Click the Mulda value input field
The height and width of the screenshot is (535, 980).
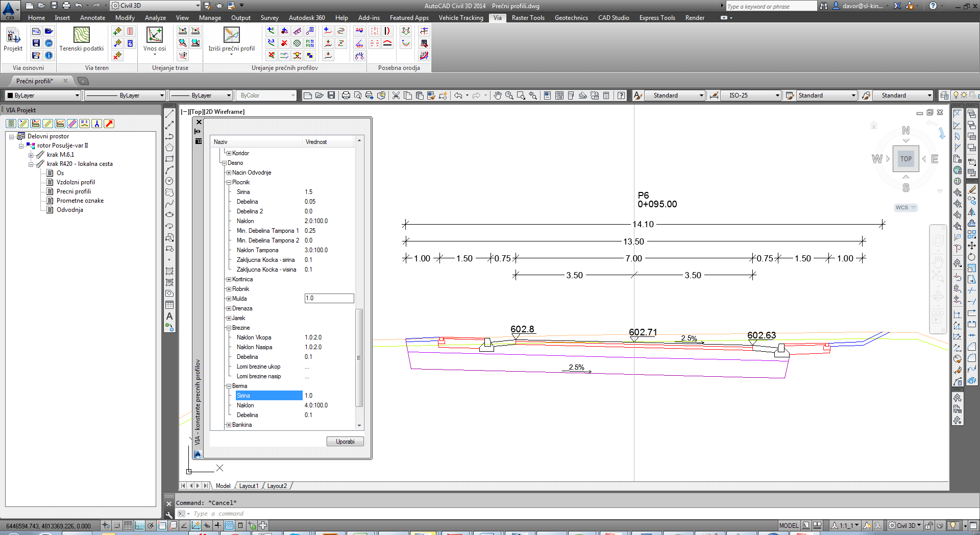click(x=329, y=298)
